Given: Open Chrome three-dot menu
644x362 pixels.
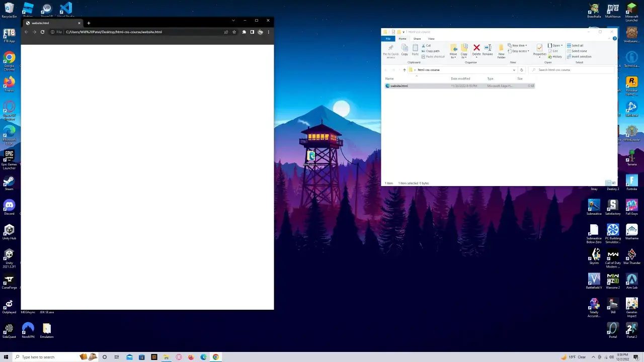Looking at the screenshot, I should pos(268,32).
